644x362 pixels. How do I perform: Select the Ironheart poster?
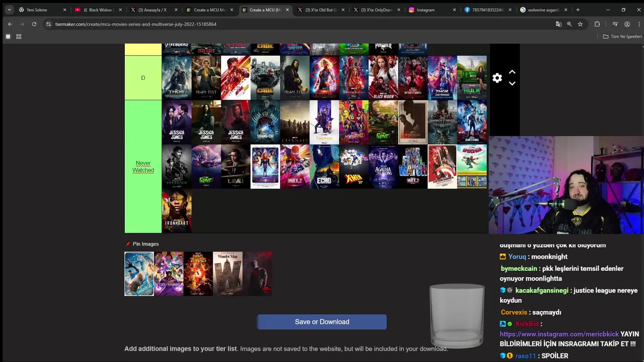tap(177, 211)
